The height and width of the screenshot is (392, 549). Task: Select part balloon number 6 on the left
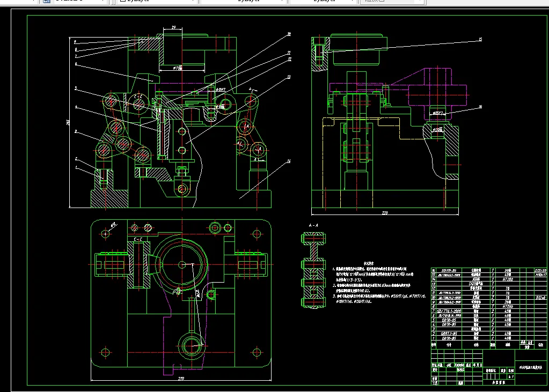pyautogui.click(x=76, y=64)
